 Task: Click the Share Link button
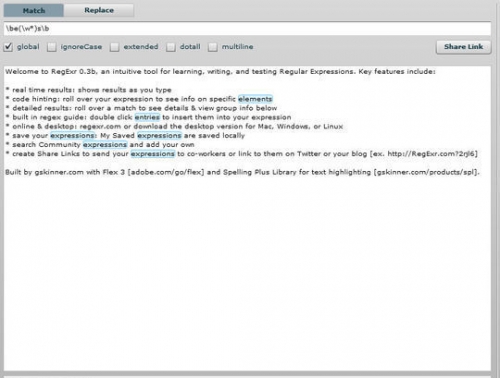(463, 47)
